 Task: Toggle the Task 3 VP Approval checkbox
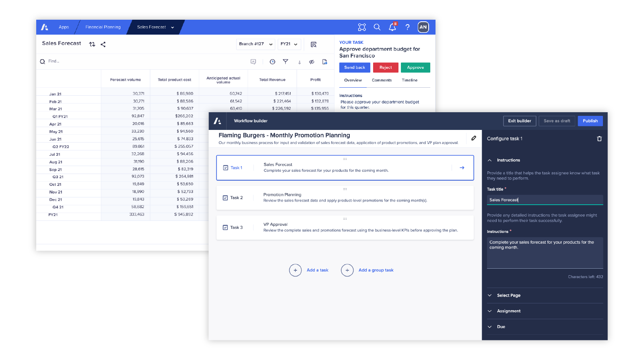click(x=226, y=227)
